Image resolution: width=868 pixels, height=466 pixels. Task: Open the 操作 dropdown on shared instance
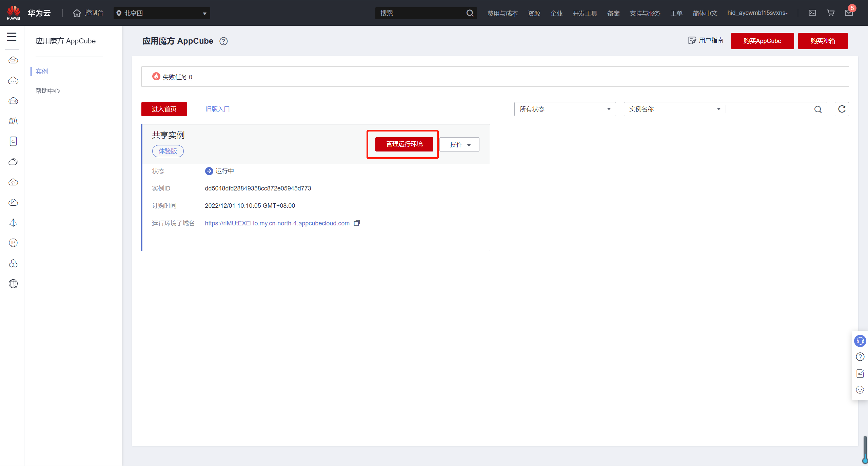coord(459,145)
